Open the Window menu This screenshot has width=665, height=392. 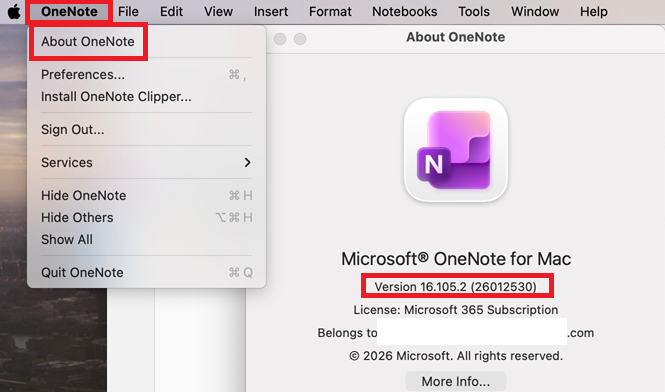coord(535,11)
